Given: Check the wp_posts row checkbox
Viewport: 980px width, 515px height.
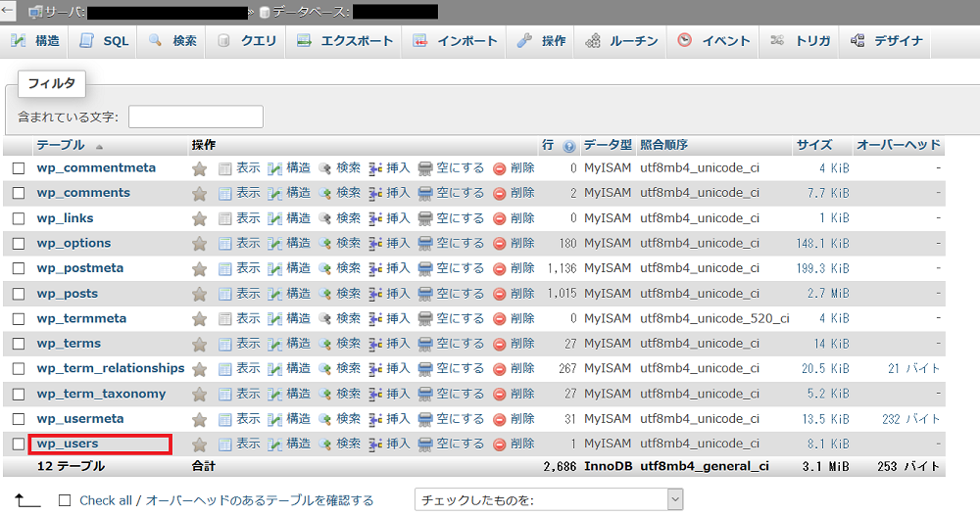Looking at the screenshot, I should 19,294.
